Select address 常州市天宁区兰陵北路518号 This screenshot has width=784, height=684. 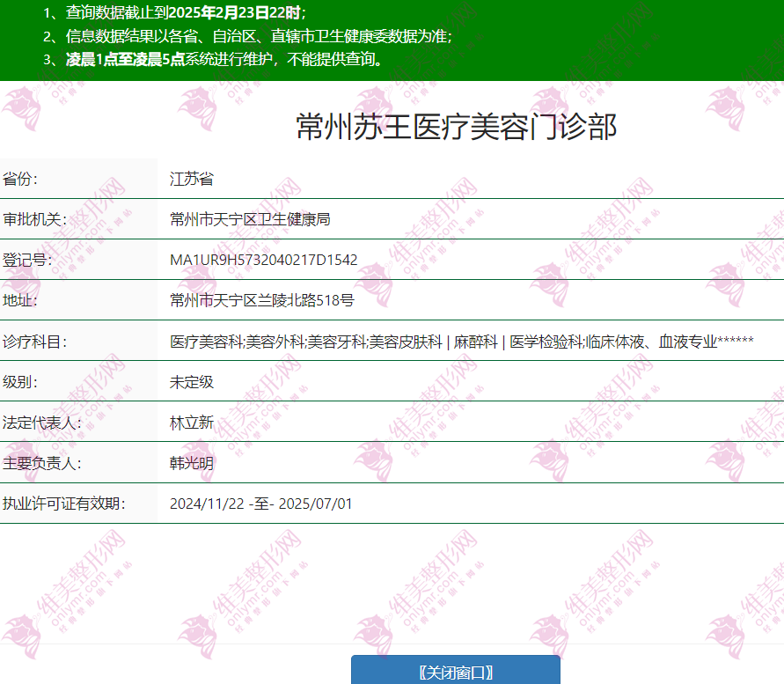click(262, 300)
